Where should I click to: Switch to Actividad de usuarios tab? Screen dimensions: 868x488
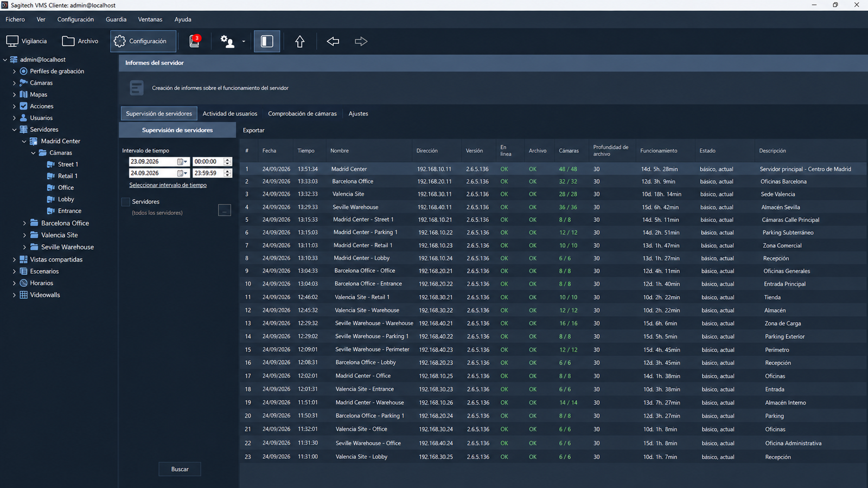click(x=230, y=113)
